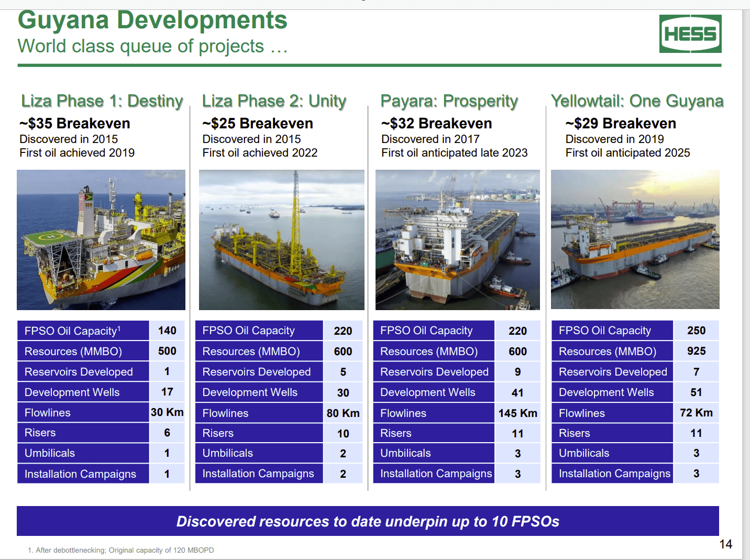Click the '6' risers value in Liza Phase 1 table

point(167,433)
